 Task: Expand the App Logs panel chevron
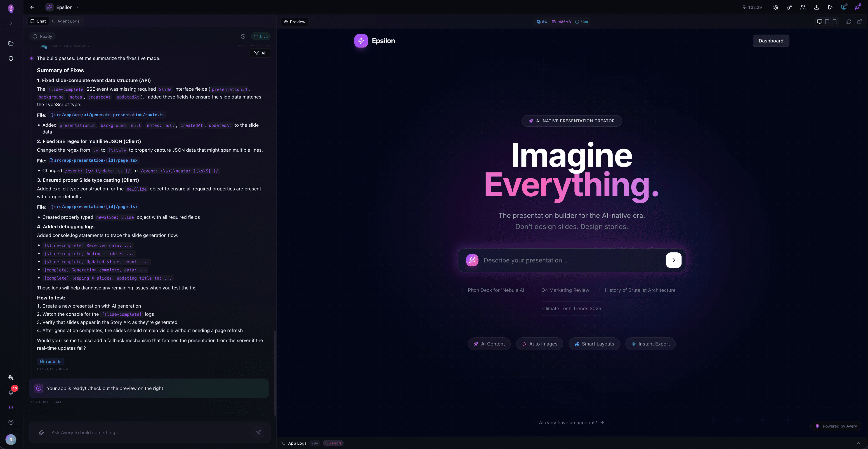click(858, 443)
